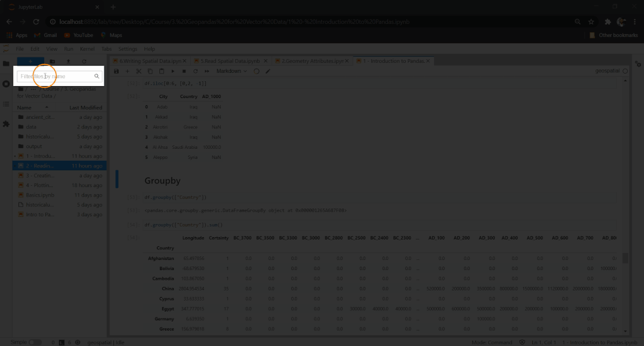
Task: Open the Running Terminals and Kernels sidebar
Action: coord(6,84)
